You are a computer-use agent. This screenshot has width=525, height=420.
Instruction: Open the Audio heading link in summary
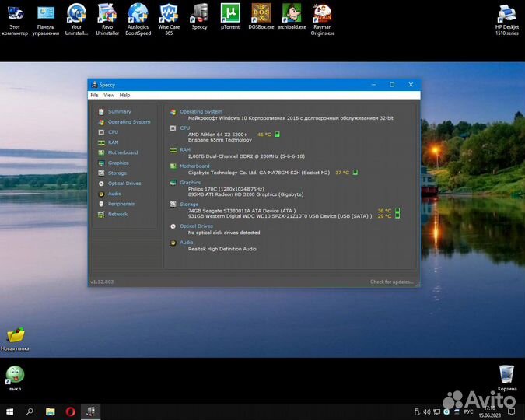point(187,243)
